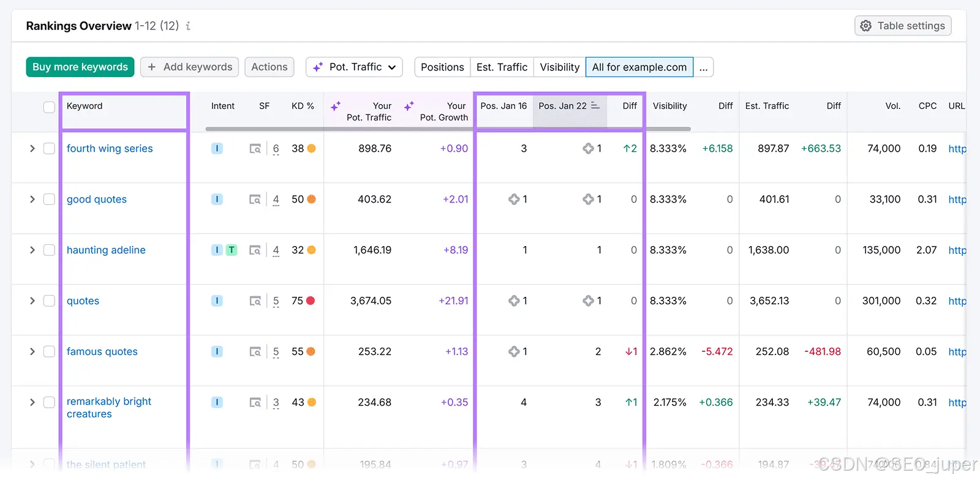Click the gear icon in Table settings
Image resolution: width=980 pixels, height=481 pixels.
click(865, 26)
